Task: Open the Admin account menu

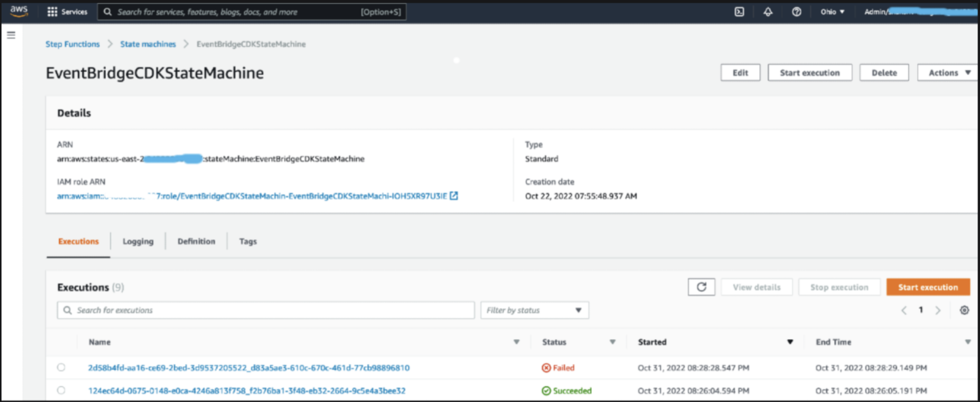Action: point(920,12)
